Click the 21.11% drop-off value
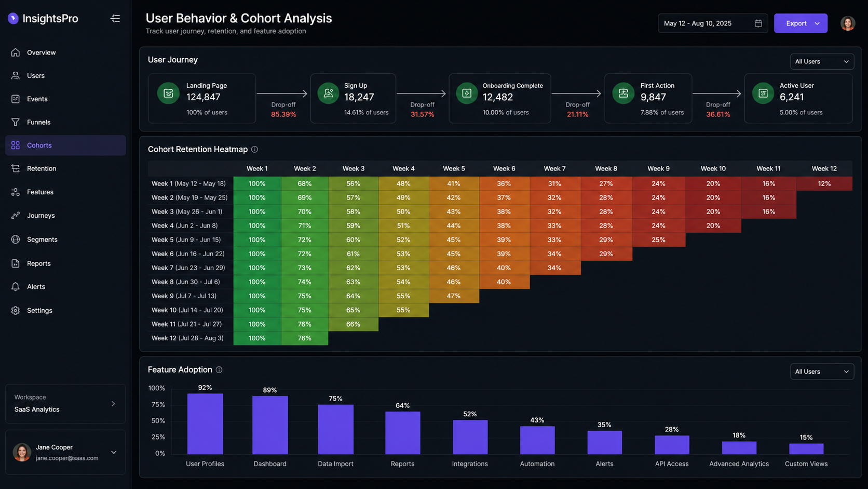This screenshot has height=489, width=868. [577, 114]
